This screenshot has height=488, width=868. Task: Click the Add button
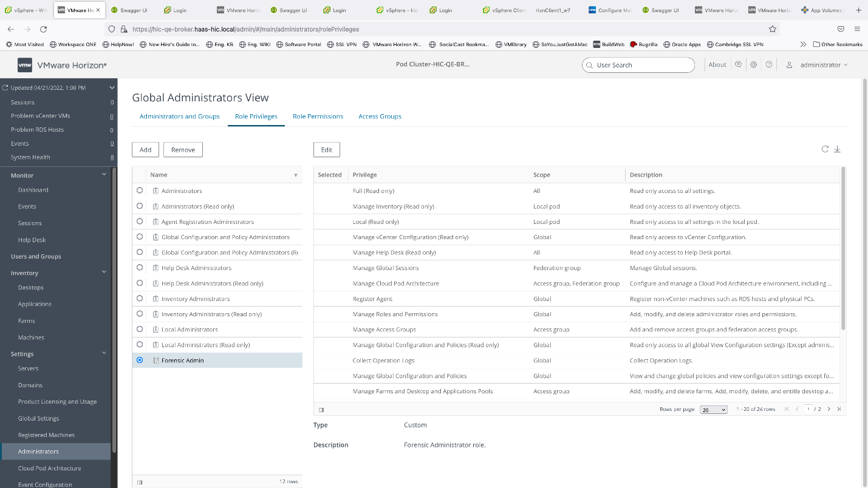click(145, 149)
